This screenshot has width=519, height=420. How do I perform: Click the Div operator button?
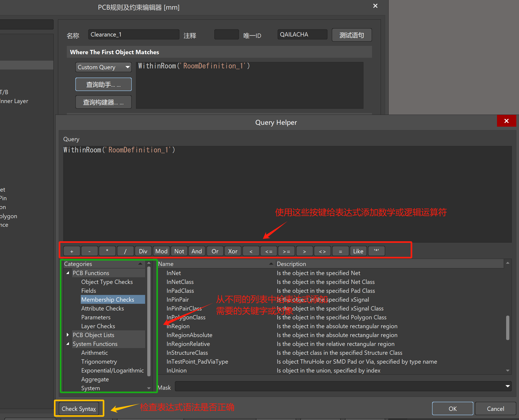pos(143,251)
